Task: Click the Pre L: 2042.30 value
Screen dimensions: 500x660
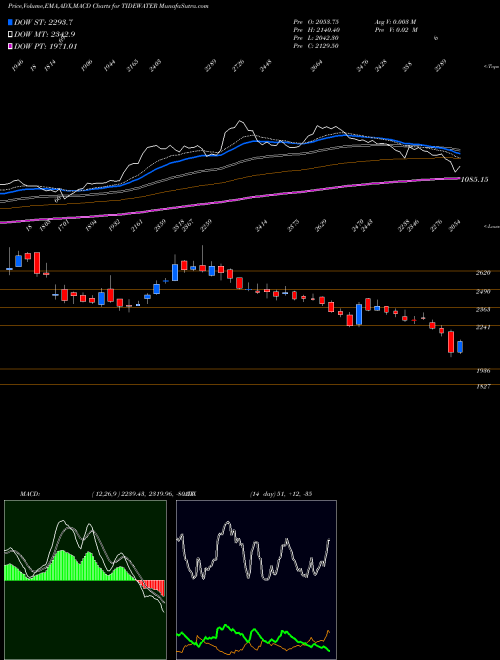Action: [x=316, y=38]
